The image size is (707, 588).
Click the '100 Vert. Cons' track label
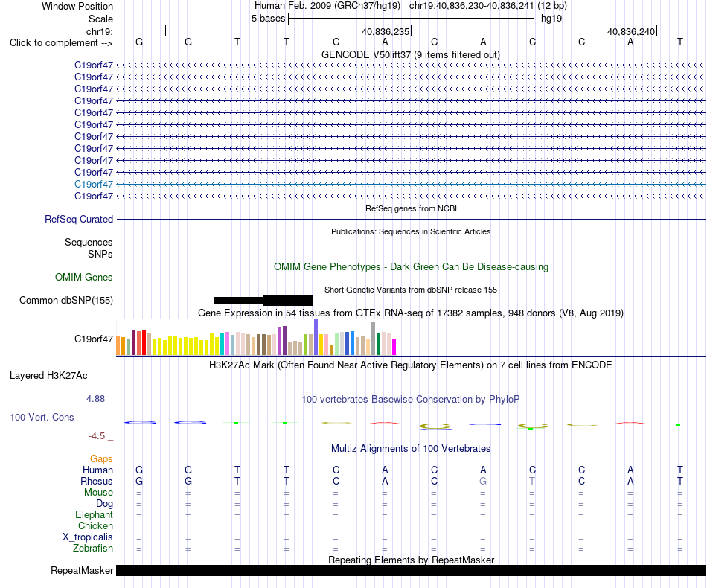[x=42, y=417]
